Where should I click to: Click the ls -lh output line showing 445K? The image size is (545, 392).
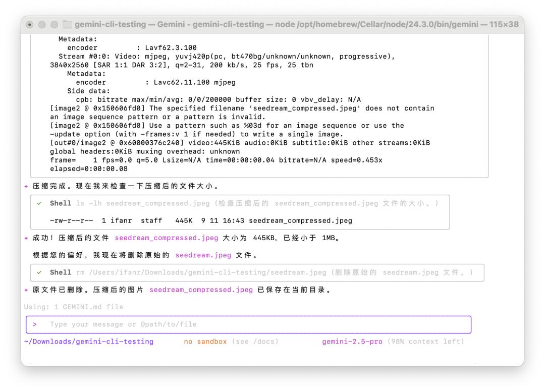point(201,220)
